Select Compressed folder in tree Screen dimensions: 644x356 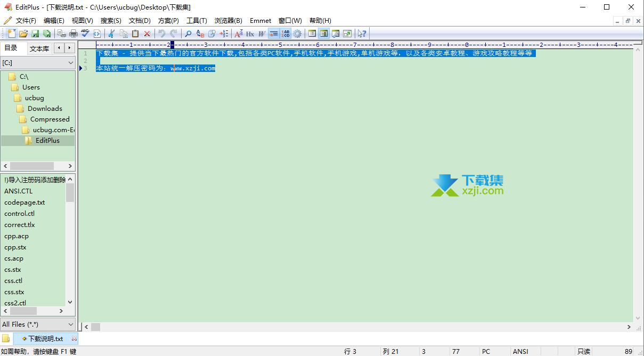click(x=50, y=119)
